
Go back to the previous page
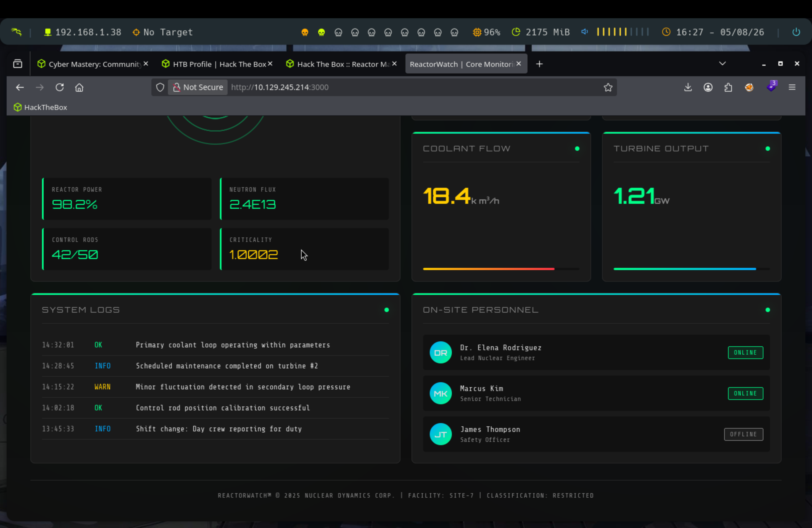click(20, 87)
